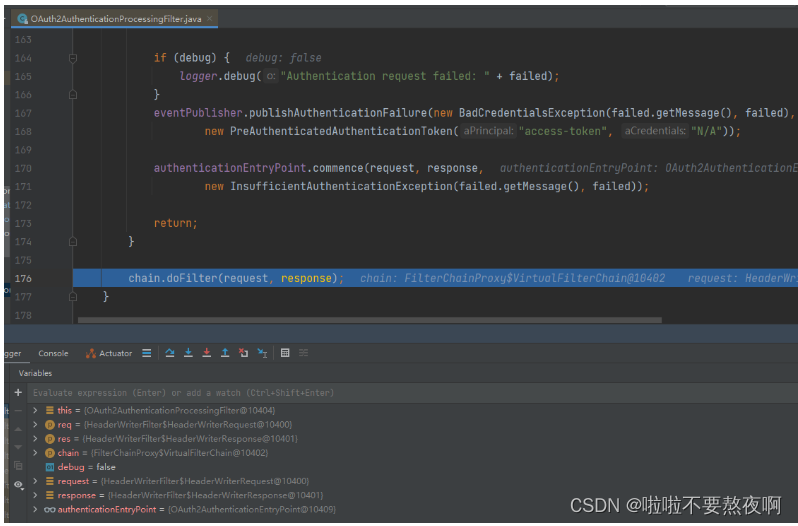Collapse the code fold marker at line 164

click(x=73, y=58)
